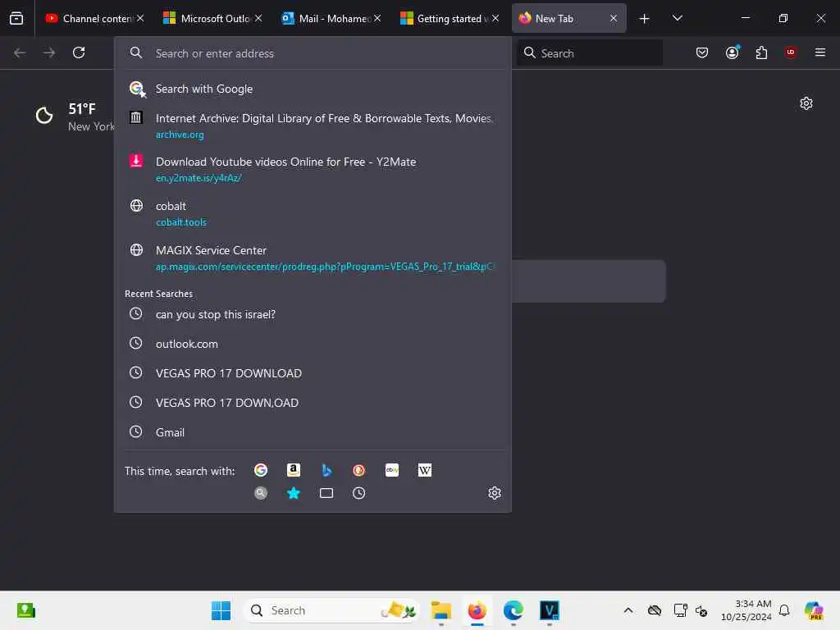Open VEGAS Pro from the taskbar
Screen dimensions: 840x630
(550, 610)
